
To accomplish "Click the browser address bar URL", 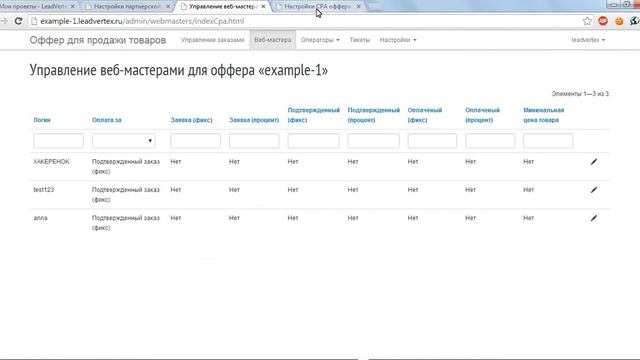I will (142, 21).
